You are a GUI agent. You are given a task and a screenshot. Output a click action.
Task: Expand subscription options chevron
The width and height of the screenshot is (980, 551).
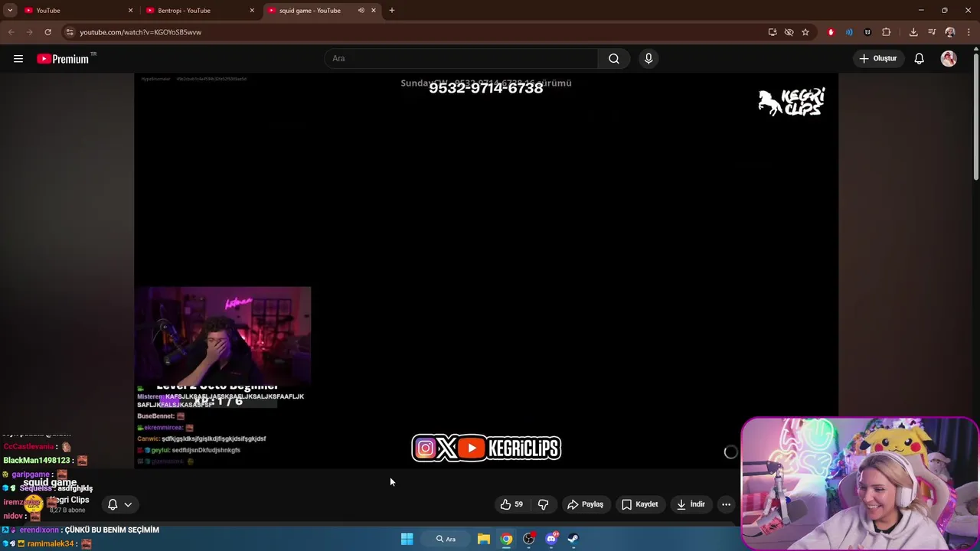(128, 504)
